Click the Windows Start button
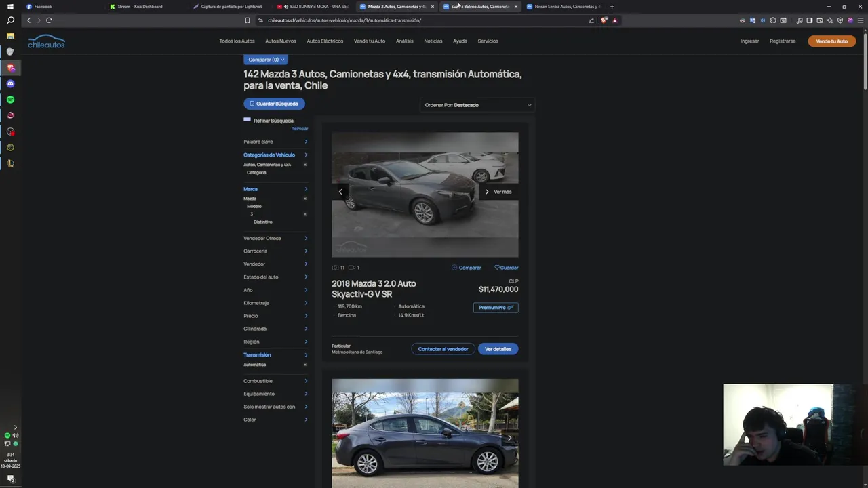 coord(10,6)
